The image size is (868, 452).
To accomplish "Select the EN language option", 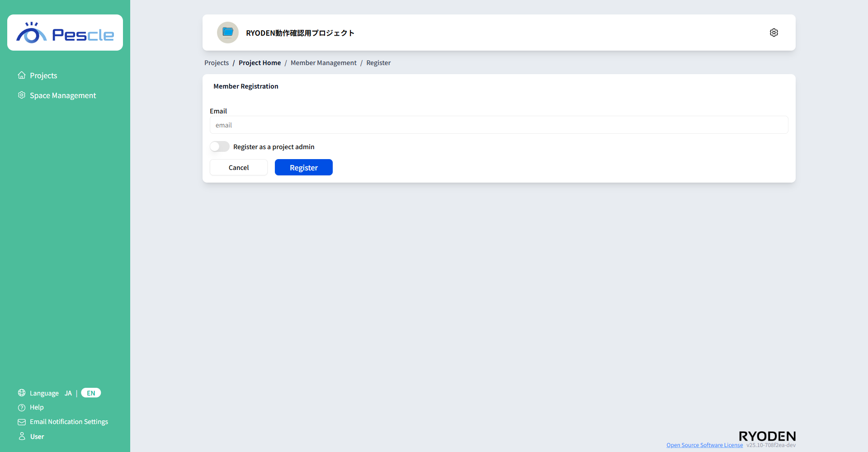I will click(90, 393).
